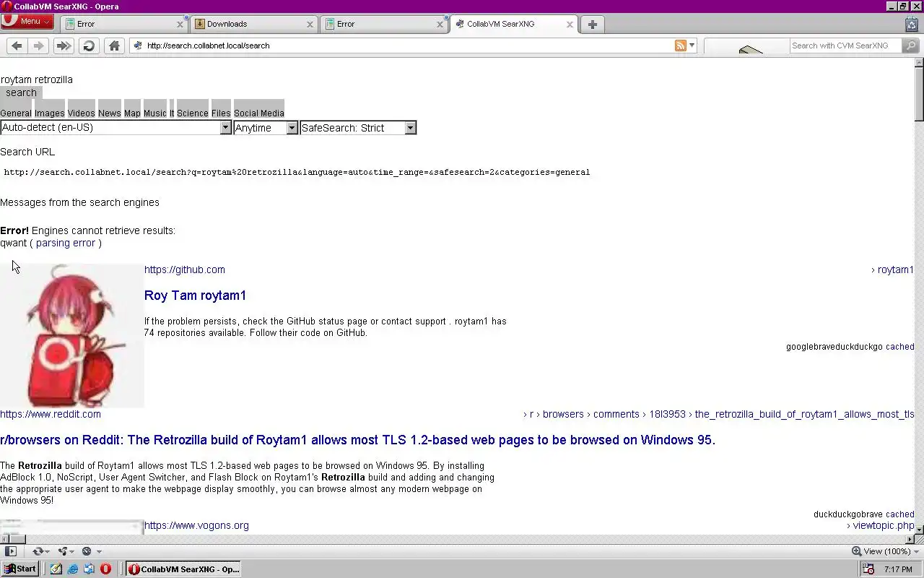Click the qwant parsing error link
924x578 pixels.
(66, 243)
